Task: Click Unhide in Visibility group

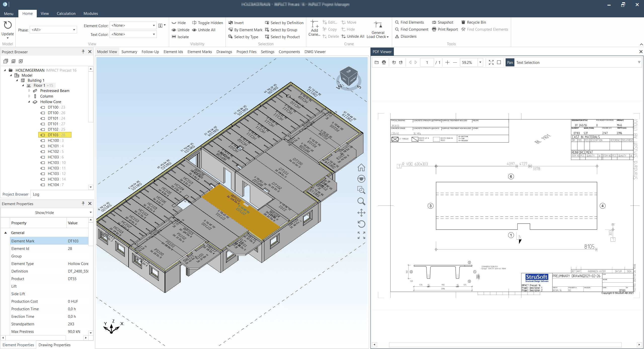Action: pos(180,30)
